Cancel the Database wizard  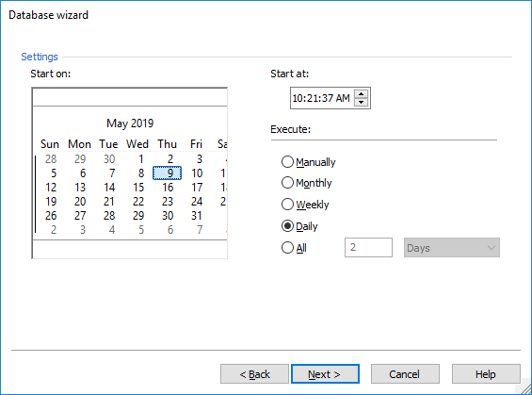405,374
